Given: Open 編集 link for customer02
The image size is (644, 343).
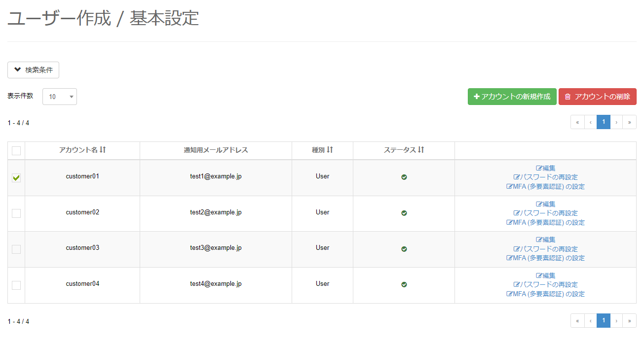Looking at the screenshot, I should pyautogui.click(x=546, y=204).
